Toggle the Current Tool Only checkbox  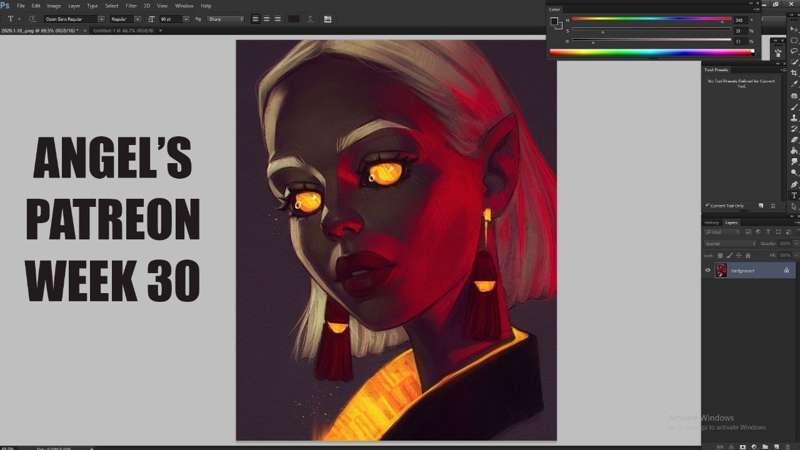tap(707, 206)
